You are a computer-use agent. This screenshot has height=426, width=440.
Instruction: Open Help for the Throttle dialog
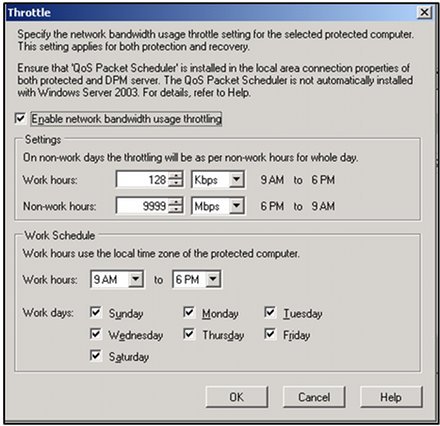(x=391, y=397)
